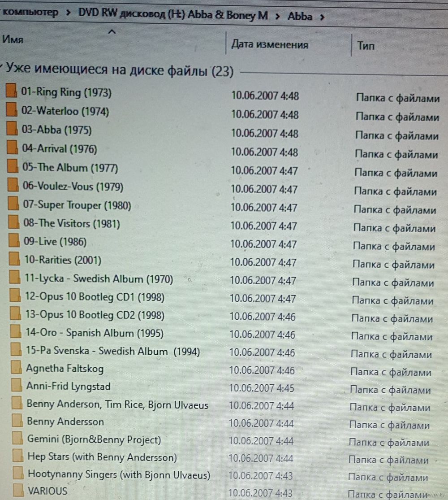Viewport: 448px width, 500px height.
Task: Go to 'компьютер' in the address bar
Action: pos(30,13)
